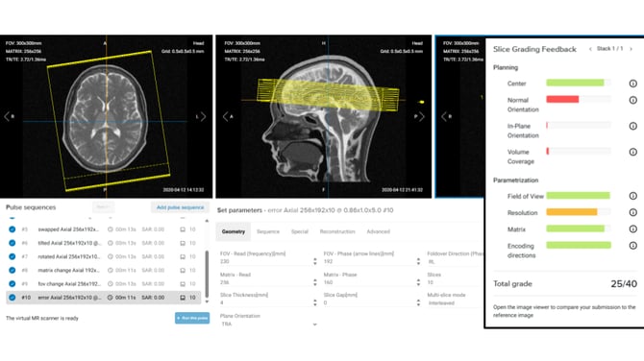Image resolution: width=644 pixels, height=361 pixels.
Task: Step Slice Thickness value
Action: pyautogui.click(x=315, y=302)
